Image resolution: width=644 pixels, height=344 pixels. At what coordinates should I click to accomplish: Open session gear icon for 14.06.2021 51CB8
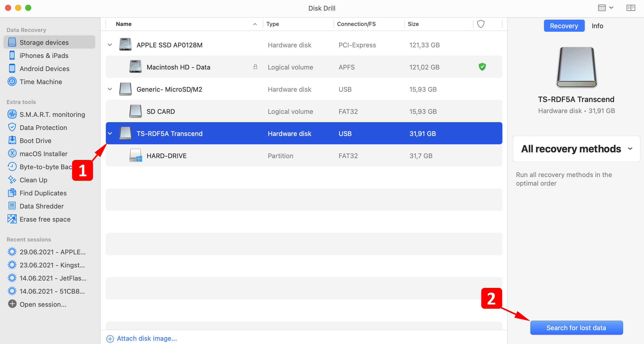point(12,291)
